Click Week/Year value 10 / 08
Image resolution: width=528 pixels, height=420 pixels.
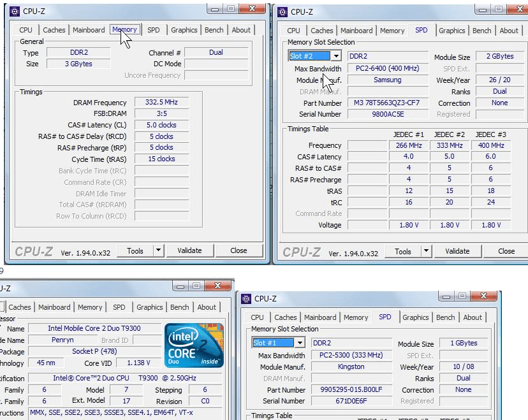(x=464, y=366)
